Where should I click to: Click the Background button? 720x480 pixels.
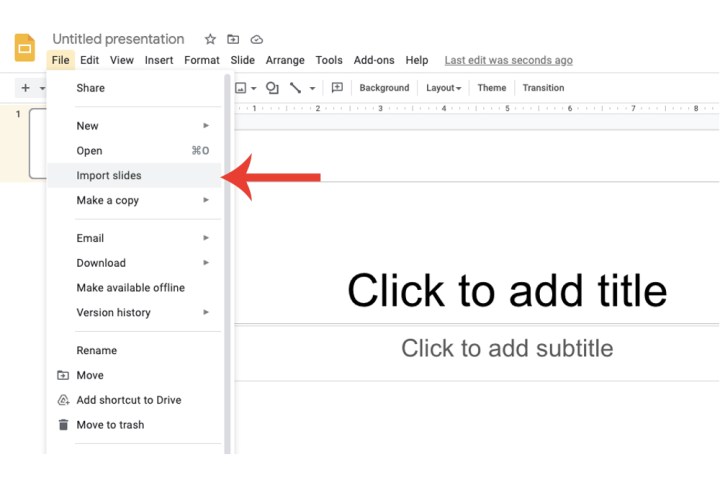[x=384, y=88]
